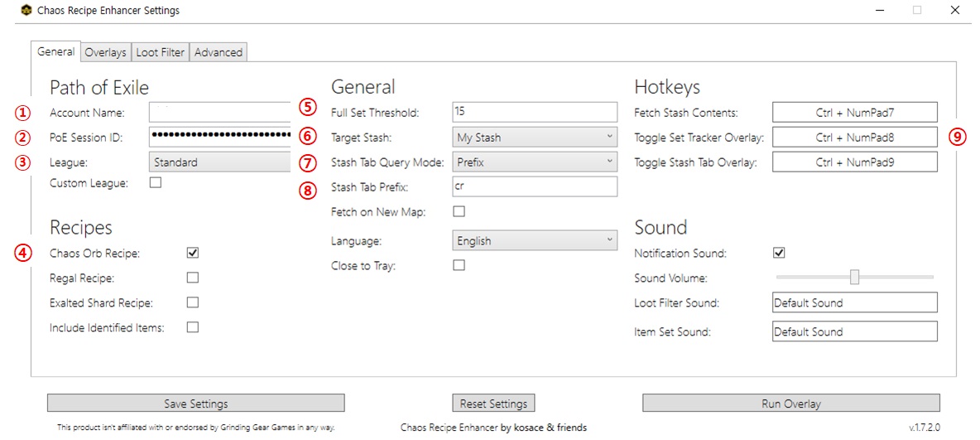Enable the Custom League checkbox
980x440 pixels.
point(156,183)
